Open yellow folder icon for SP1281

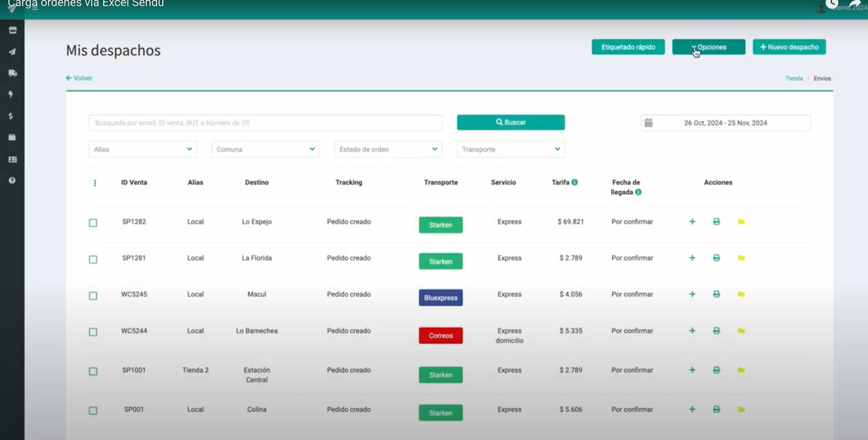tap(741, 258)
